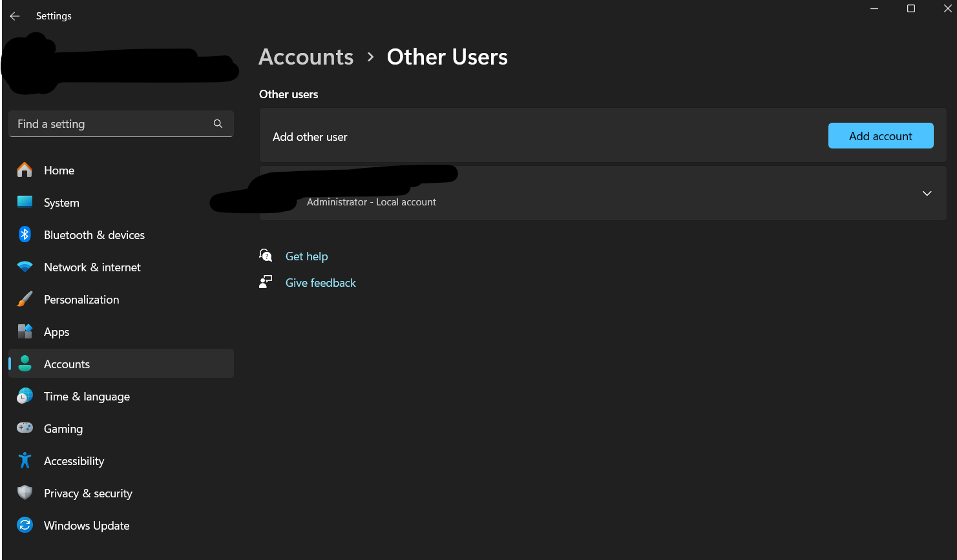Click the Accessibility figure icon
The image size is (957, 560).
(x=25, y=461)
